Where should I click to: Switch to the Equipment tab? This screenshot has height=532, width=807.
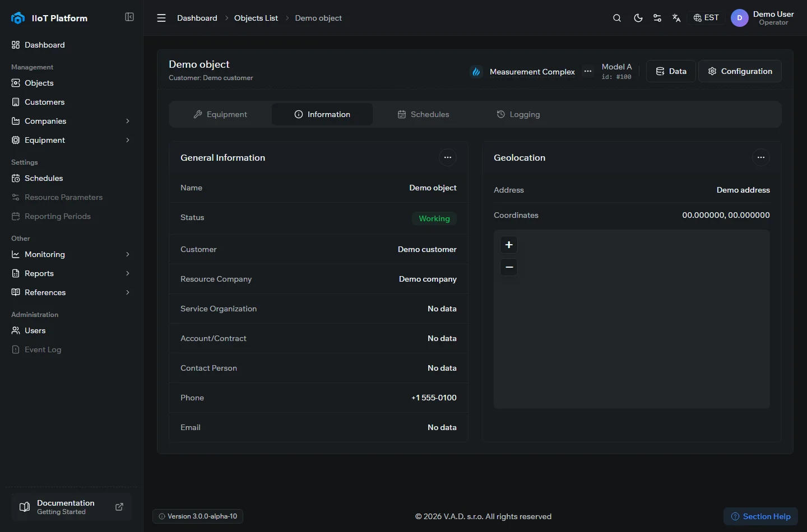coord(220,114)
